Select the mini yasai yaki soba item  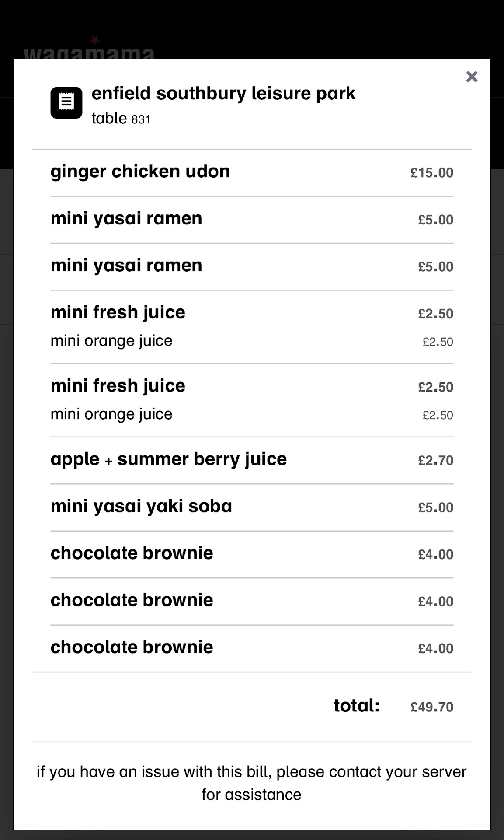(141, 506)
